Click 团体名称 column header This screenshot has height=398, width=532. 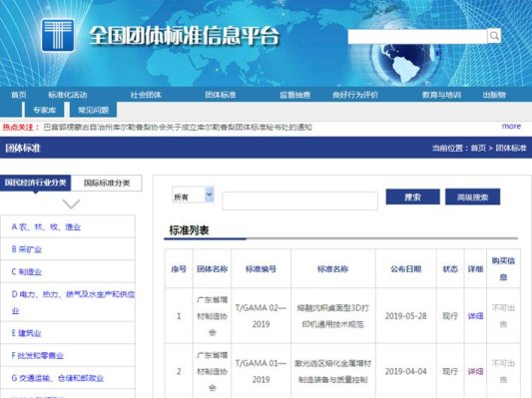pyautogui.click(x=212, y=269)
